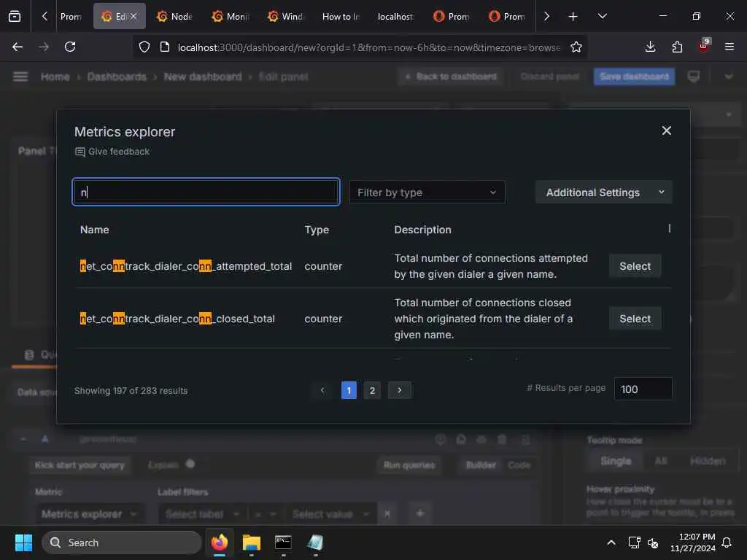Click the URL address bar
The width and height of the screenshot is (747, 560).
tap(368, 47)
